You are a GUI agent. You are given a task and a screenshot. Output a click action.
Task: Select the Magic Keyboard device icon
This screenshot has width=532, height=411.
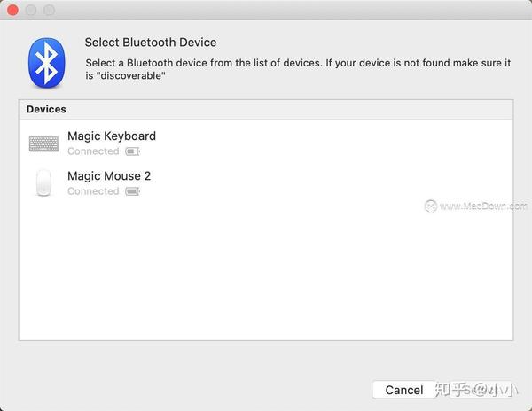point(43,143)
